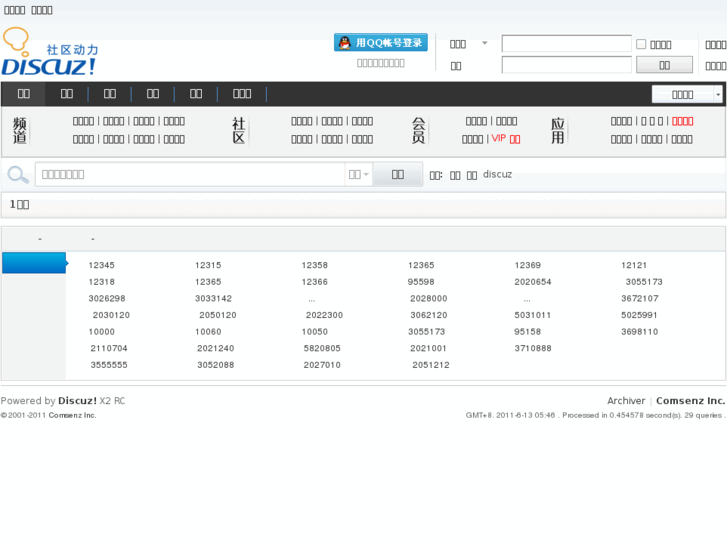The image size is (727, 545).
Task: Open the login type dropdown before username field
Action: 468,44
